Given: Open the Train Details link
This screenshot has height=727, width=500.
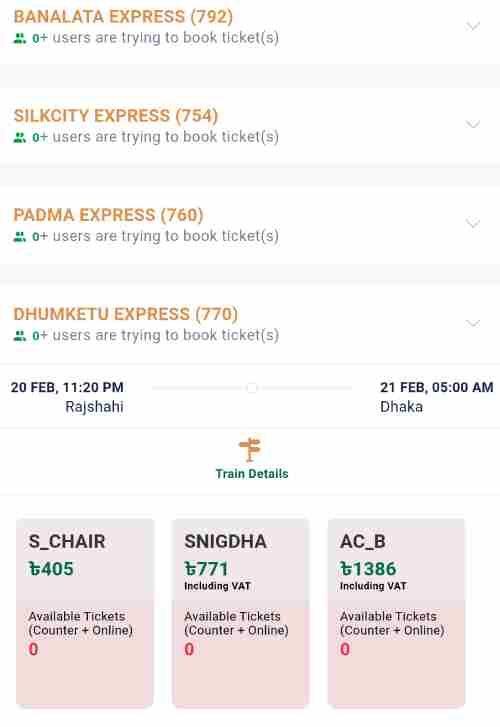Looking at the screenshot, I should (252, 474).
